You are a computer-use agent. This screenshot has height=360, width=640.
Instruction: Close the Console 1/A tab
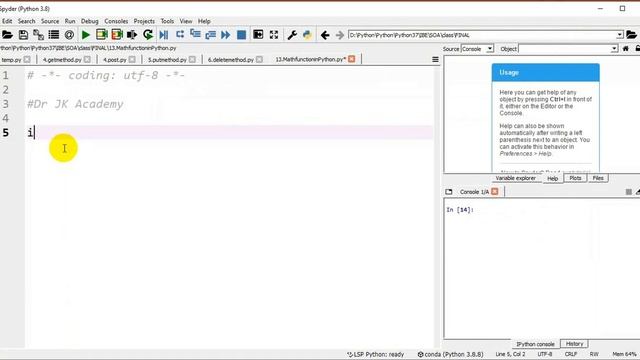495,191
